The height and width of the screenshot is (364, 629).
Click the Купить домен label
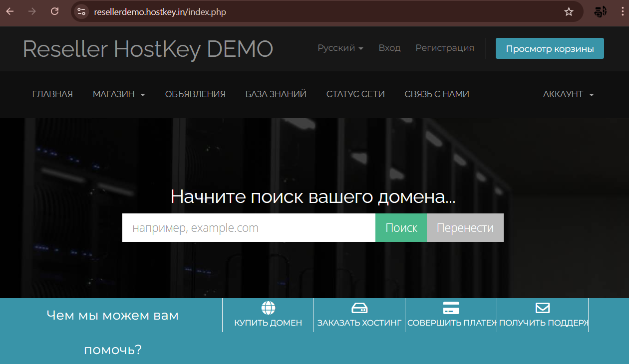pos(268,323)
